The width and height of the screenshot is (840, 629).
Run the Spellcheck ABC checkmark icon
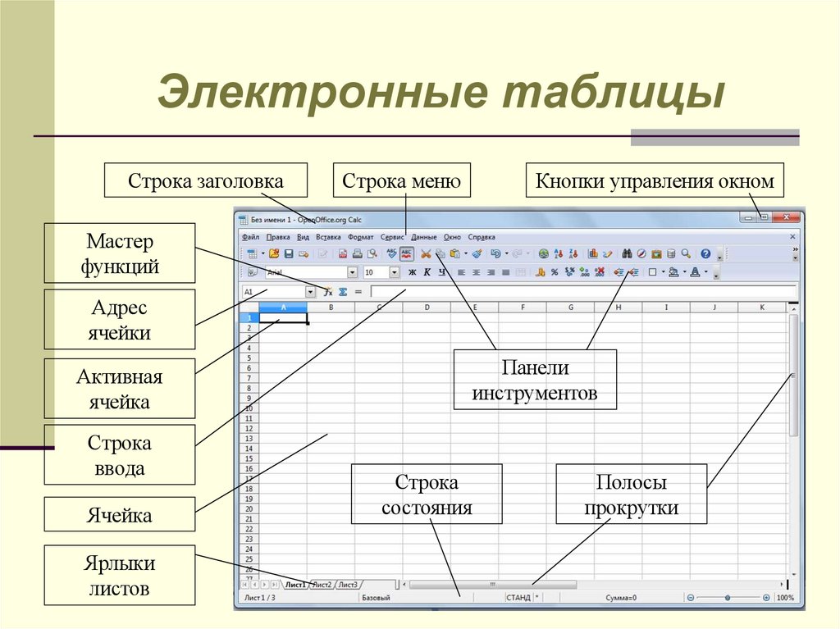(391, 253)
